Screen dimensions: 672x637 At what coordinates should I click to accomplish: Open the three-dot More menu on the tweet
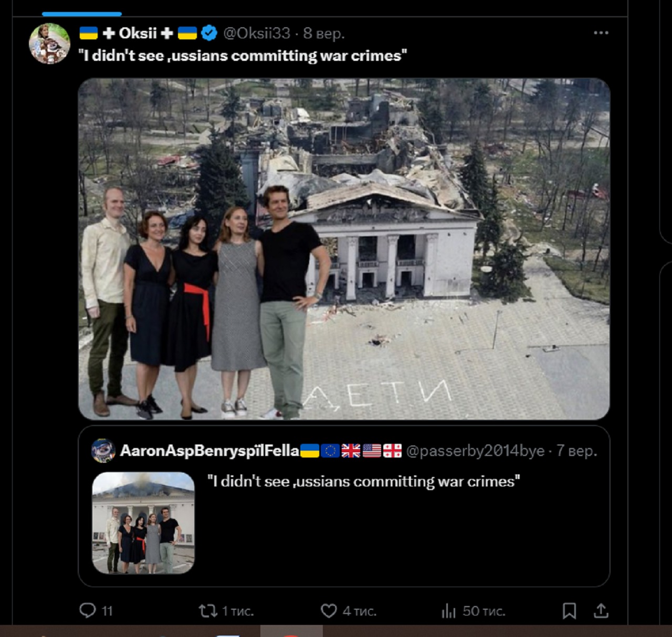pyautogui.click(x=601, y=33)
